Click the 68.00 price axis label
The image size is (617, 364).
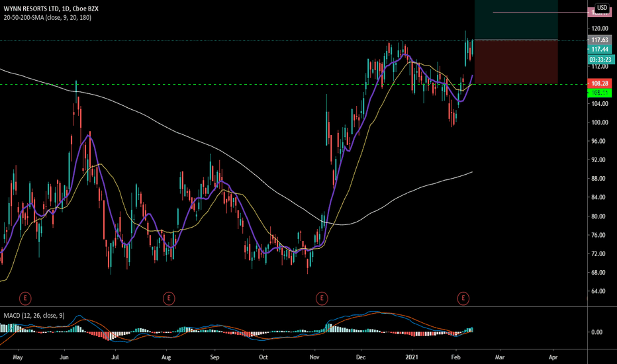pos(600,272)
